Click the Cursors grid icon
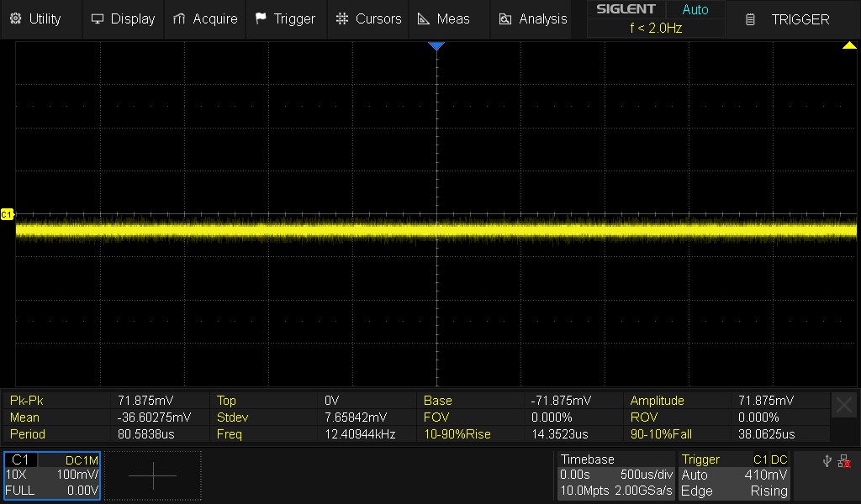861x504 pixels. [x=341, y=18]
